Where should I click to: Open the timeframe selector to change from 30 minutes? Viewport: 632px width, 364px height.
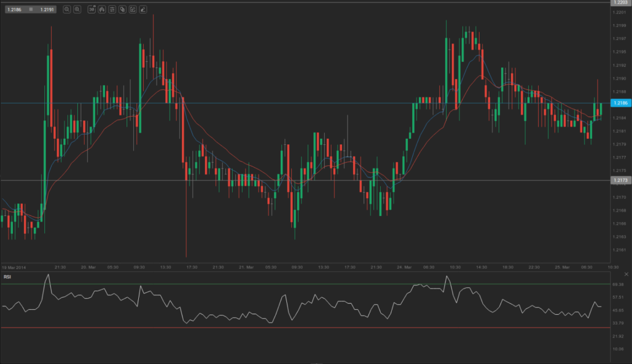click(x=91, y=9)
